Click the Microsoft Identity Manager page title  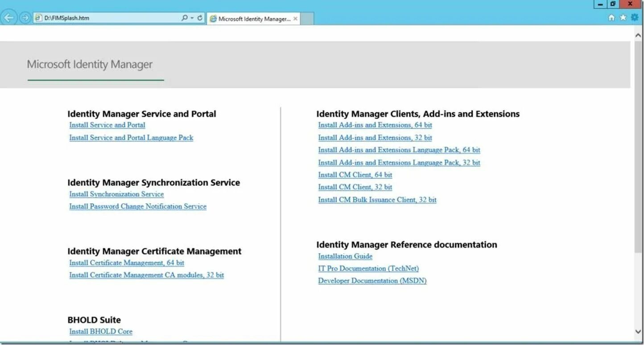pos(90,65)
